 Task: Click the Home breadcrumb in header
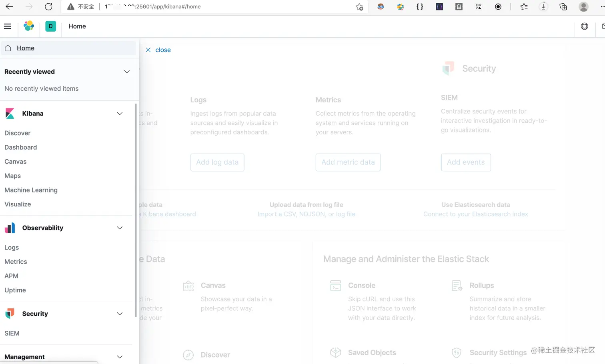(x=77, y=26)
